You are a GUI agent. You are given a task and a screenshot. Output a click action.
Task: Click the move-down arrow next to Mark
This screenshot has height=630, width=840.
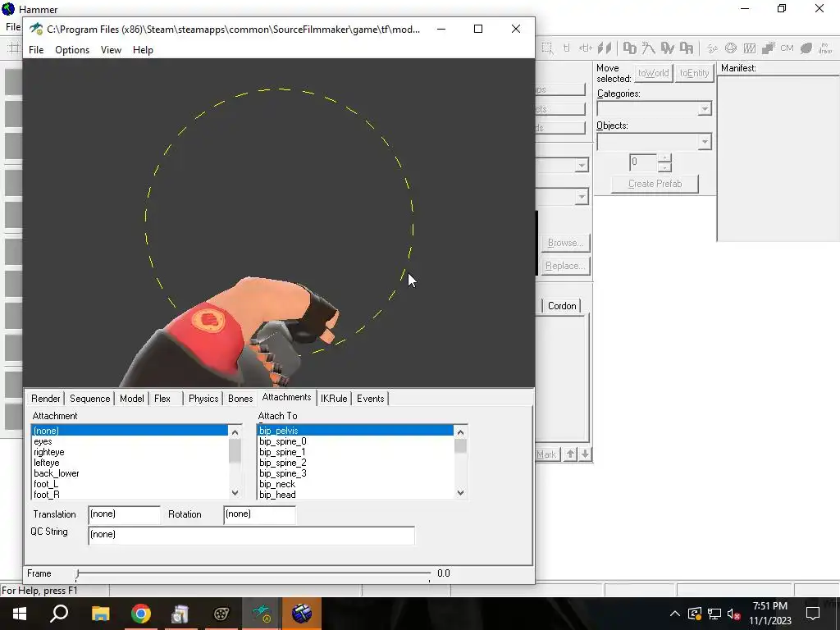(585, 454)
